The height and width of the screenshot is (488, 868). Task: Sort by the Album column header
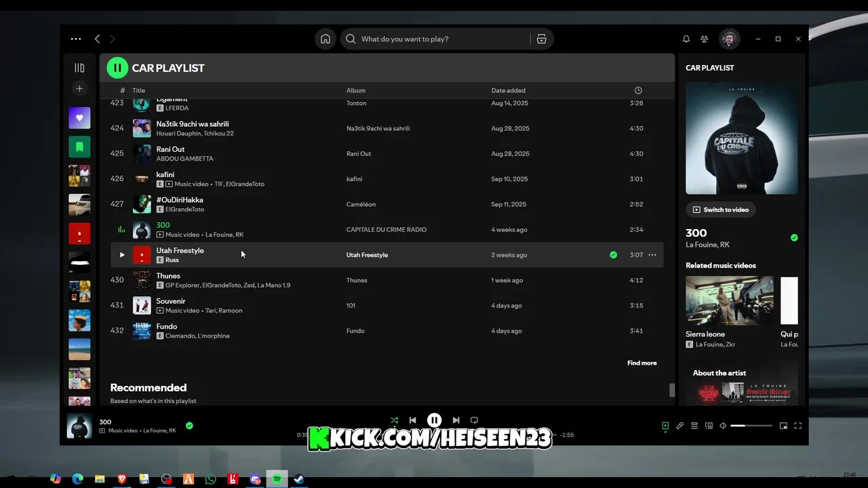point(356,90)
